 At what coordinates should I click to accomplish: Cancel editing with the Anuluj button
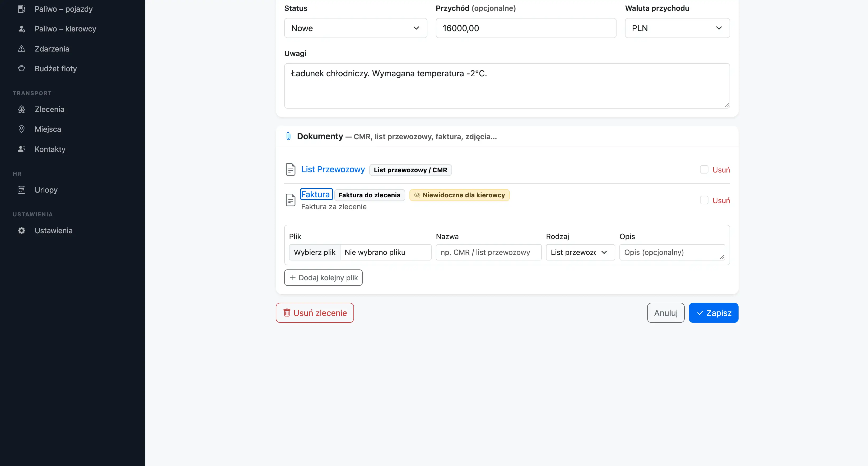pyautogui.click(x=665, y=313)
